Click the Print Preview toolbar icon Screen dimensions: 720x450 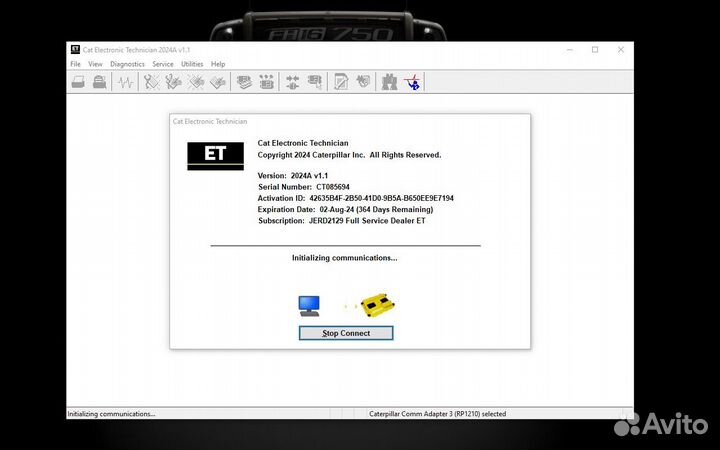(100, 82)
